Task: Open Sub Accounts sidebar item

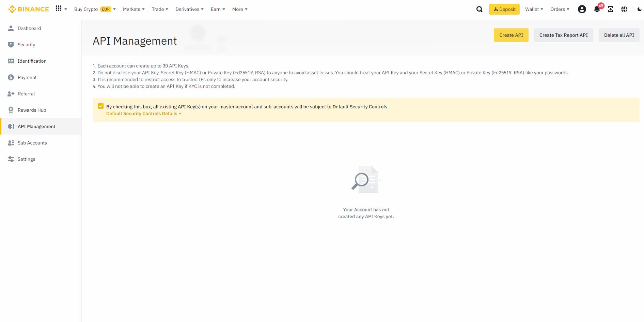Action: (x=41, y=143)
